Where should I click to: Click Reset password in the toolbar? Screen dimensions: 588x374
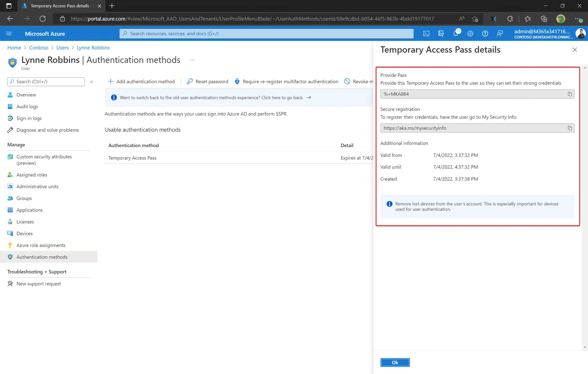point(207,81)
